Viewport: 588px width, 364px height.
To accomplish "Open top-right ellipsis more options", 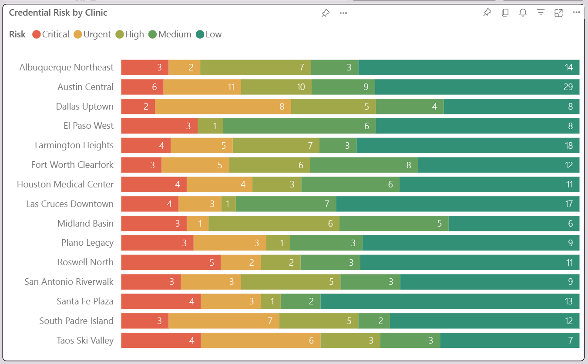I will 576,13.
